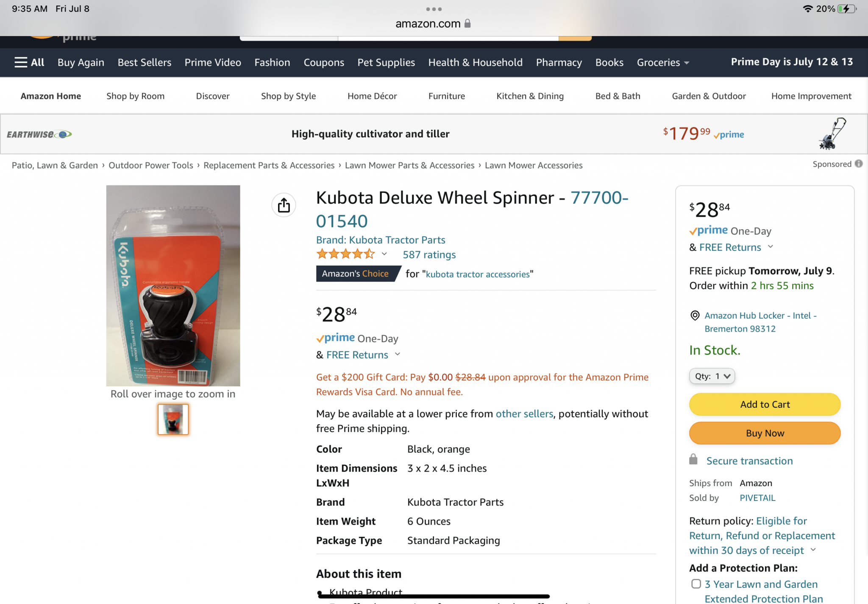Click the Add to Cart button
The height and width of the screenshot is (604, 868).
click(765, 404)
